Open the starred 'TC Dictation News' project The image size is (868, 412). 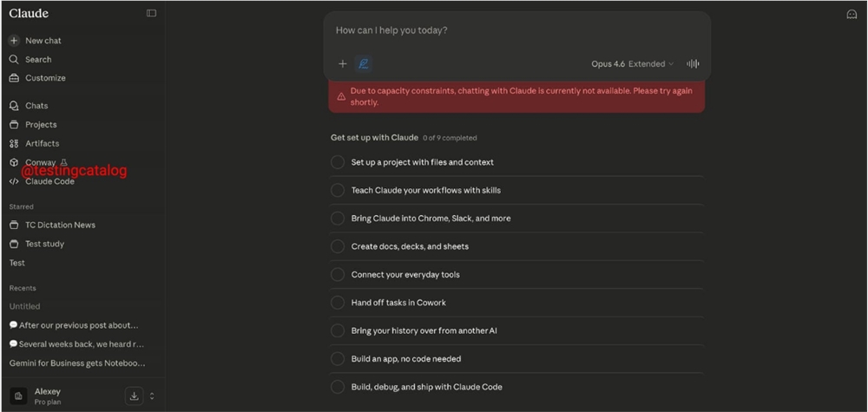(60, 225)
